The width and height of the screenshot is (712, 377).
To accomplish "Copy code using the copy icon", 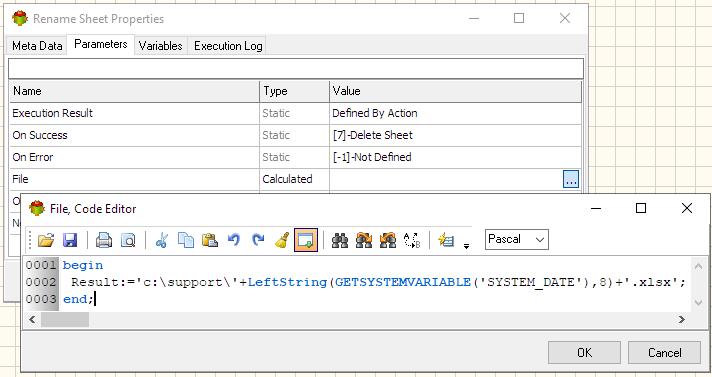I will (x=186, y=240).
